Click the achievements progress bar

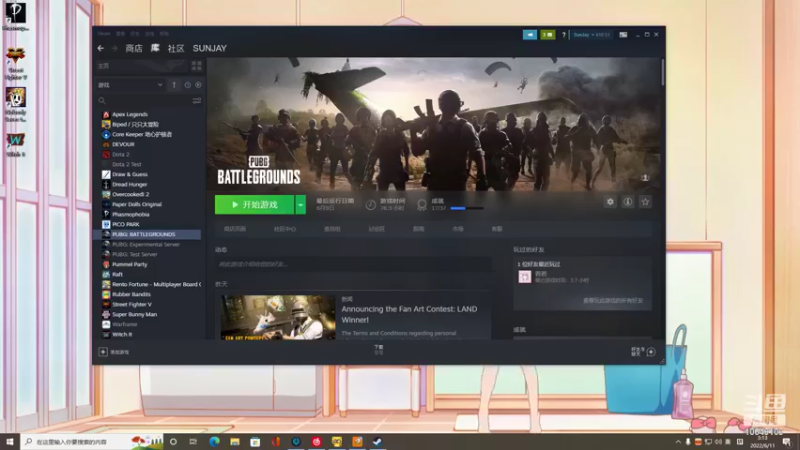coord(466,208)
